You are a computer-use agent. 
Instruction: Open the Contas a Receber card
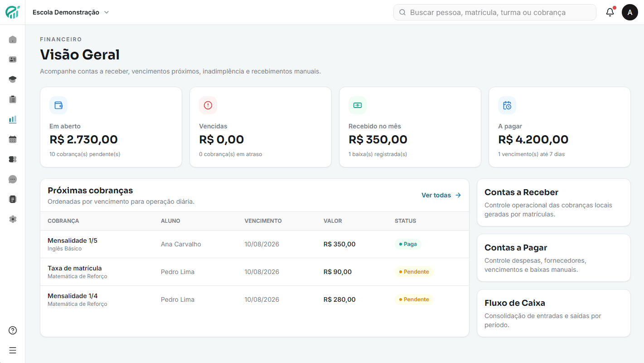click(554, 202)
